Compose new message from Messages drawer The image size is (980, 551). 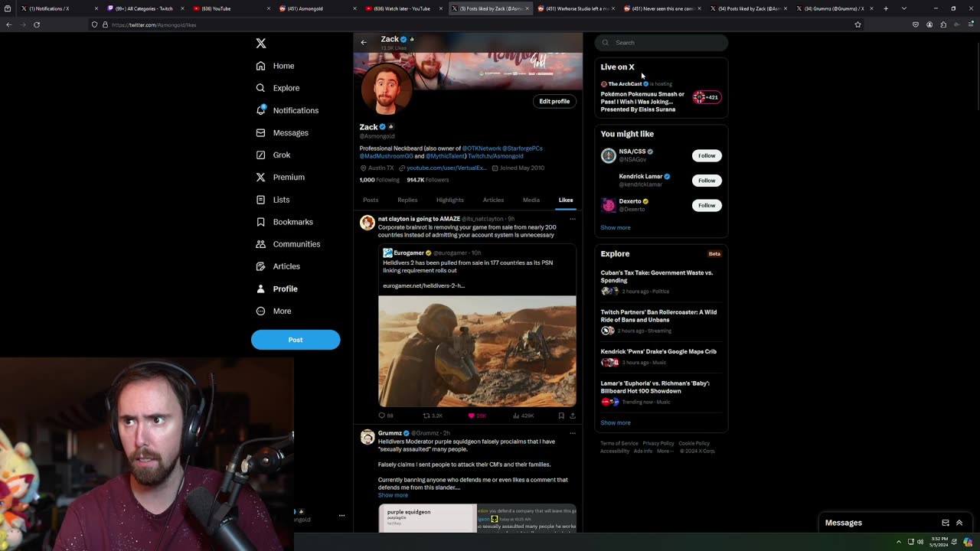tap(946, 523)
